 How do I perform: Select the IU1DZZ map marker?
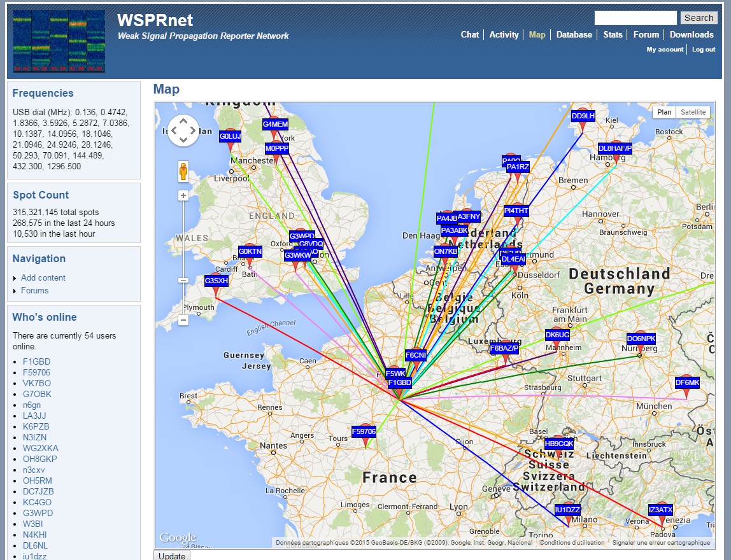click(567, 510)
